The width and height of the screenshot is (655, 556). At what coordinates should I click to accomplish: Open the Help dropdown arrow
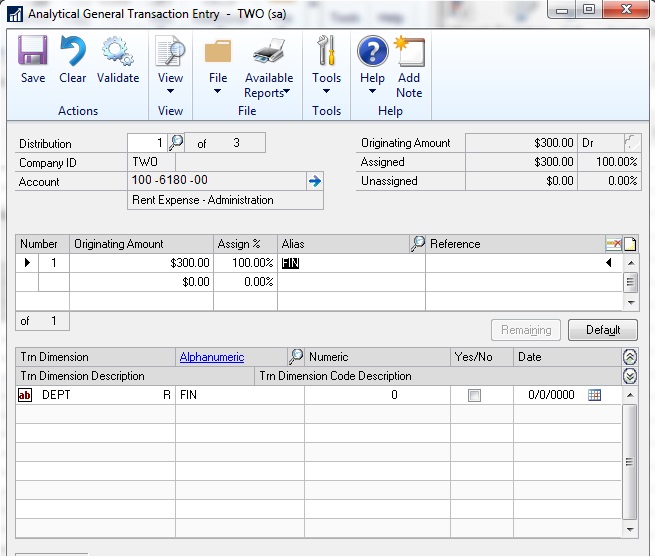(x=372, y=91)
